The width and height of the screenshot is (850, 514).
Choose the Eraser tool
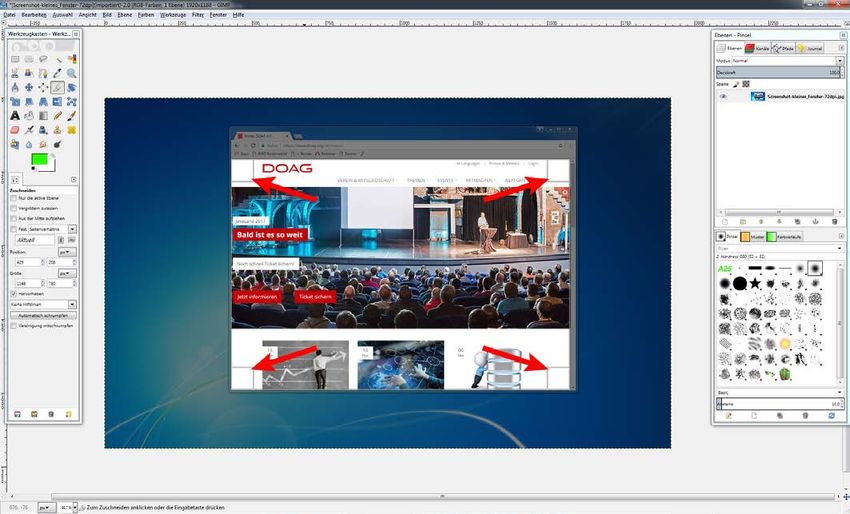tap(15, 129)
